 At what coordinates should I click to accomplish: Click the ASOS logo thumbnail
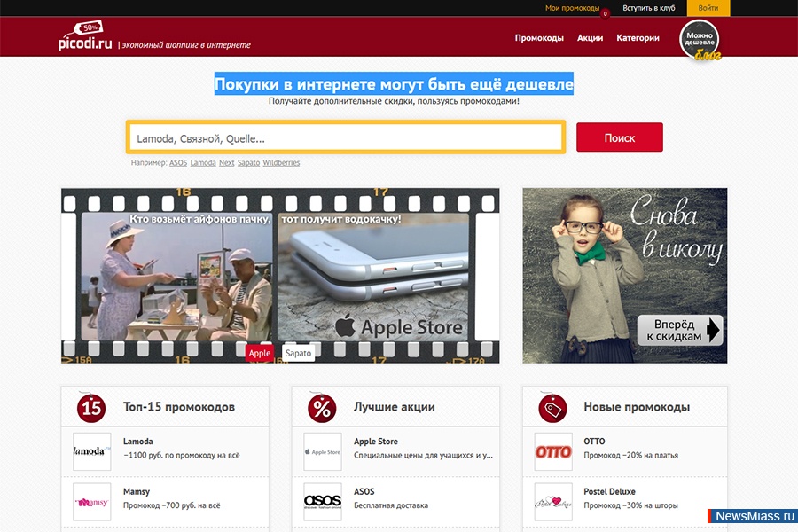(321, 502)
